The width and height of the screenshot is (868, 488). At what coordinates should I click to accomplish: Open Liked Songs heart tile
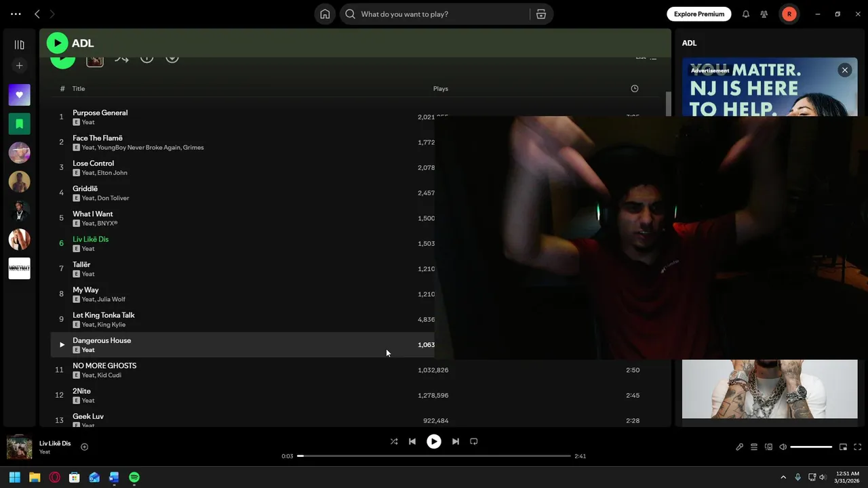[x=19, y=95]
